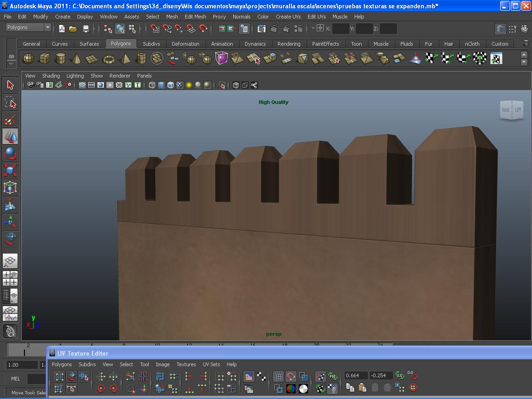Expand the input mode dropdown before X field
The height and width of the screenshot is (399, 532).
[314, 29]
